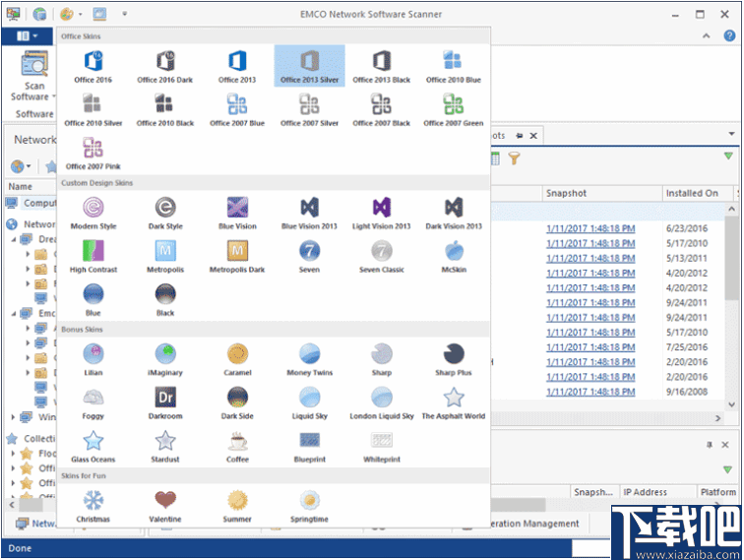
Task: Select the Money Twins skin
Action: tap(309, 359)
